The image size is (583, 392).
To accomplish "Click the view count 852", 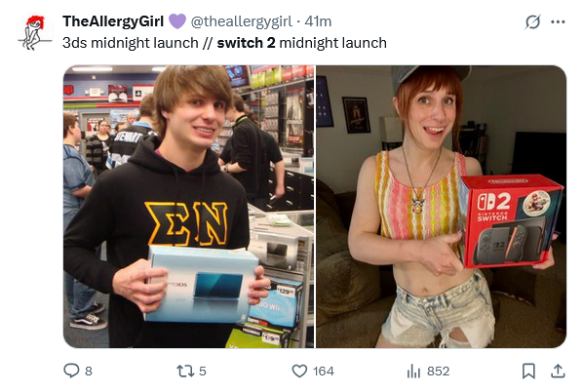I will coord(438,372).
